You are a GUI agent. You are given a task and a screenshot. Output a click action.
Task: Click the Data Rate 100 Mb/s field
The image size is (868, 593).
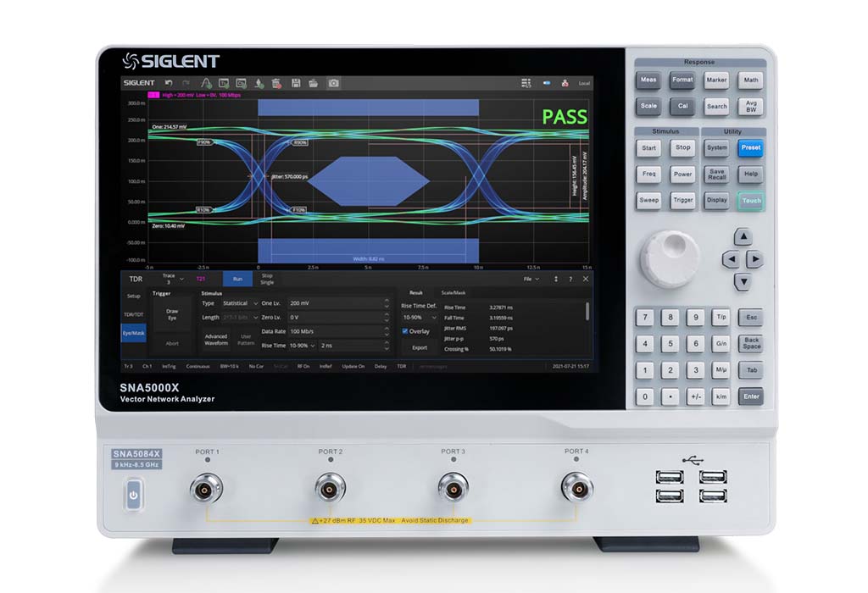pos(335,331)
